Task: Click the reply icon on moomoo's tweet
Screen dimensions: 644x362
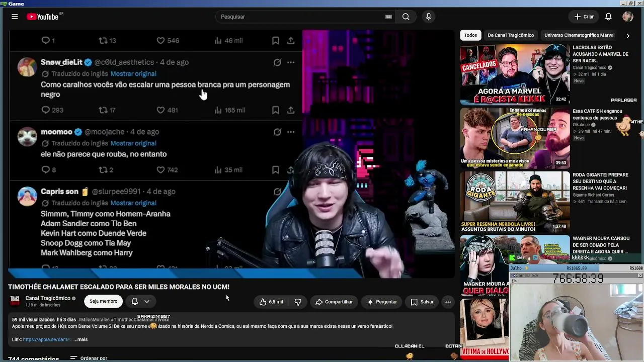Action: click(46, 170)
